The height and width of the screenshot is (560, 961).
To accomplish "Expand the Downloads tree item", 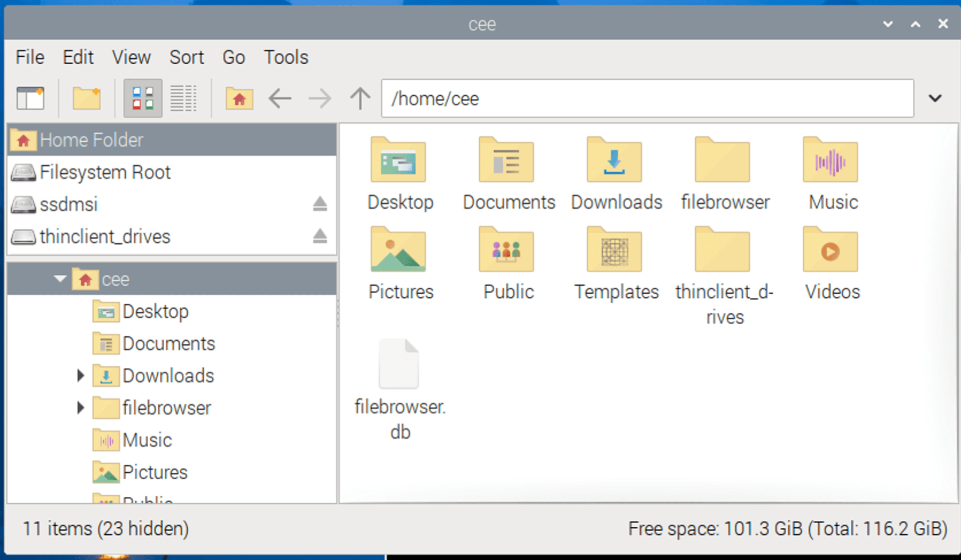I will click(x=80, y=375).
